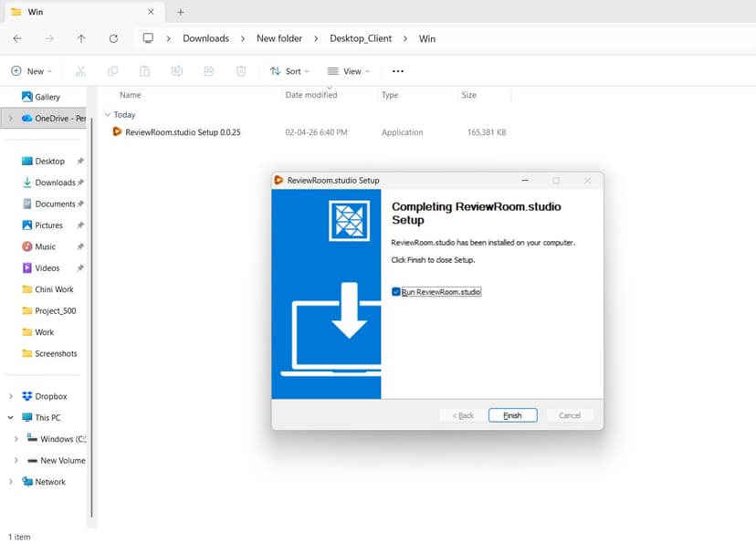Open Documents in the sidebar

(x=55, y=204)
